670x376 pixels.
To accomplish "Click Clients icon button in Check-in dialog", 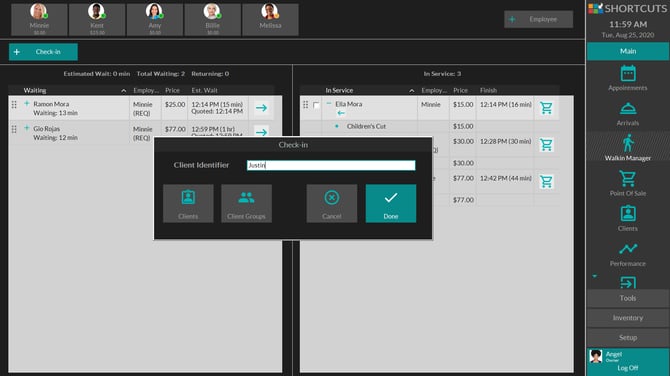I will point(188,203).
